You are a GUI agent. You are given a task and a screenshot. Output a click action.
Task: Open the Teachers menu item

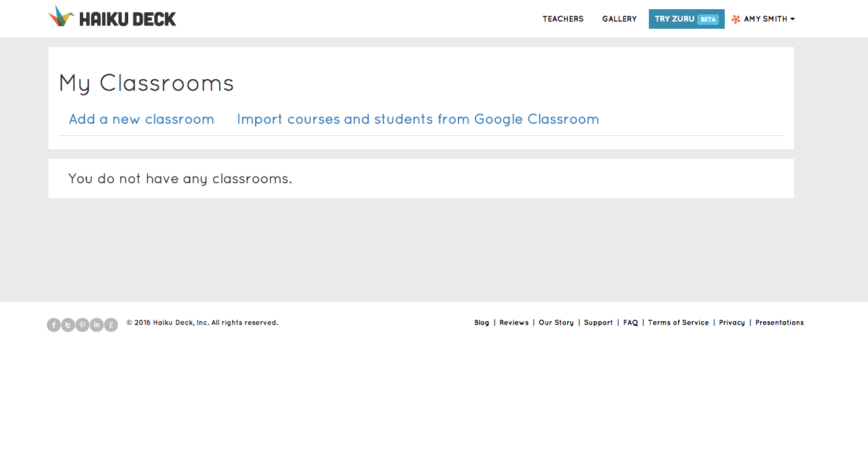[563, 19]
